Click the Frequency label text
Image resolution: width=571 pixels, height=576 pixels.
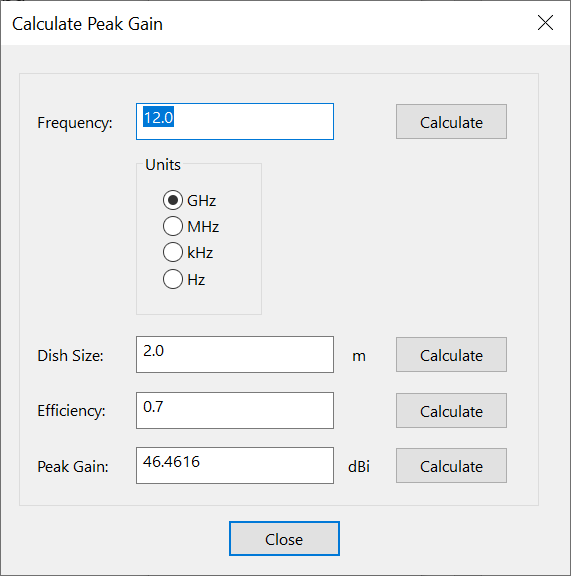pos(75,123)
